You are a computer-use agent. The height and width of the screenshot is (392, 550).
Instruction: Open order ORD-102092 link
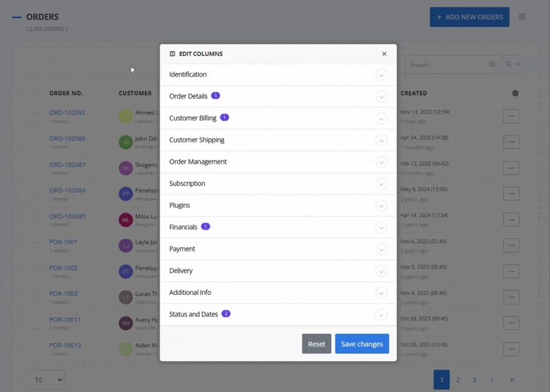click(x=67, y=113)
